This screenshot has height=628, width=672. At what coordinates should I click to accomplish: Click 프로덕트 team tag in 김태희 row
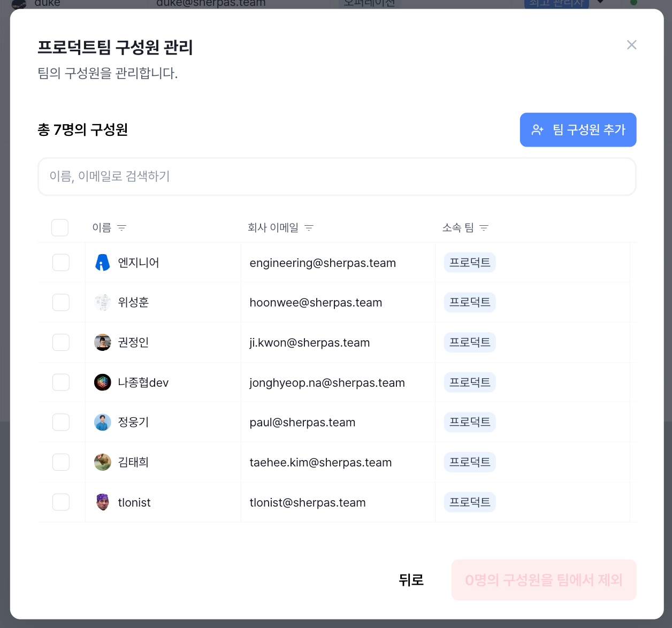point(470,462)
